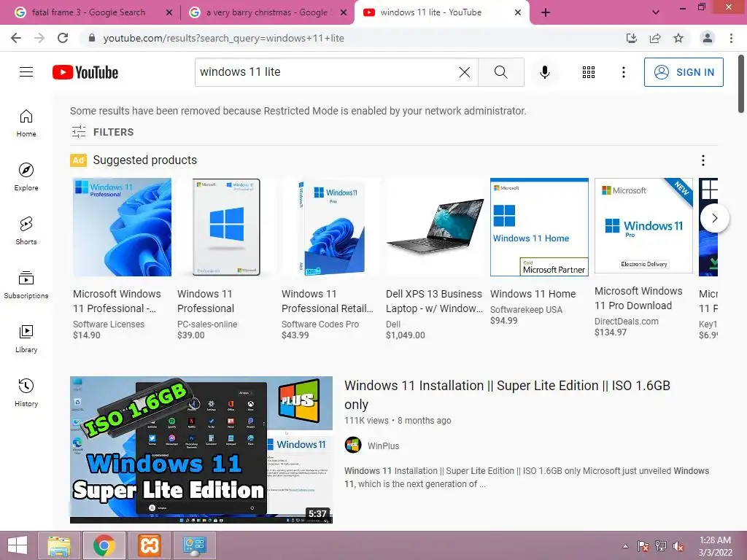Open Library in the sidebar
Image resolution: width=747 pixels, height=560 pixels.
tap(26, 338)
